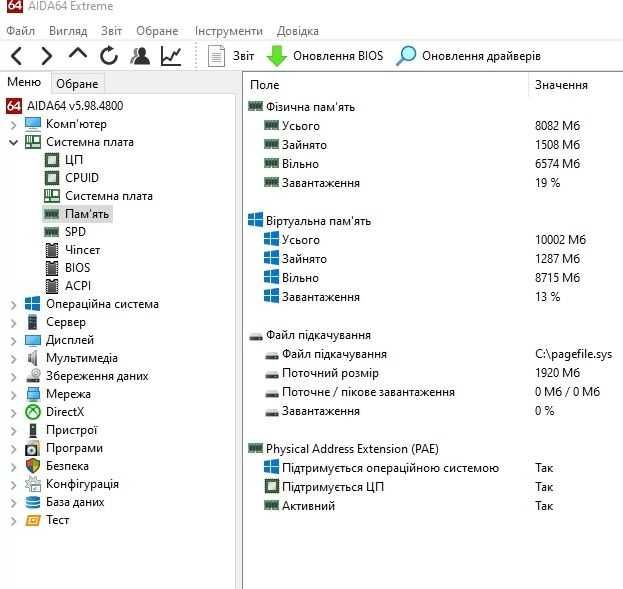The height and width of the screenshot is (589, 623).
Task: Click the Back navigation arrow
Action: click(18, 56)
